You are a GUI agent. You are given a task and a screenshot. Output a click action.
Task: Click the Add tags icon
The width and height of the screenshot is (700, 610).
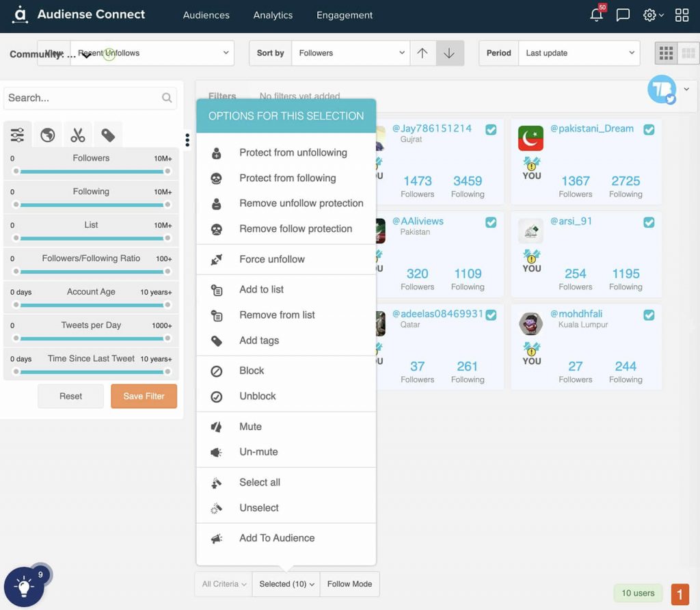pyautogui.click(x=217, y=341)
